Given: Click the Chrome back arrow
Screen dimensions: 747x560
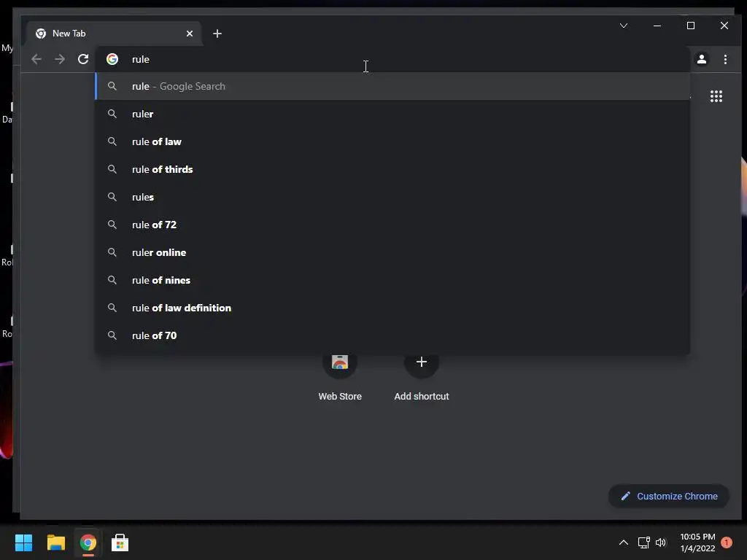Looking at the screenshot, I should coord(36,59).
